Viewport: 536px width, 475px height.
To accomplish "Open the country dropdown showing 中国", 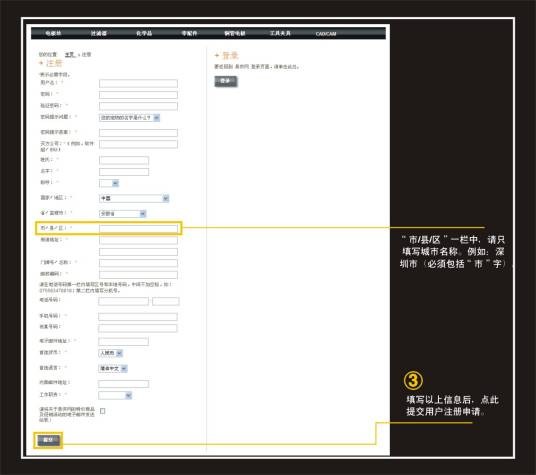I will [x=134, y=198].
